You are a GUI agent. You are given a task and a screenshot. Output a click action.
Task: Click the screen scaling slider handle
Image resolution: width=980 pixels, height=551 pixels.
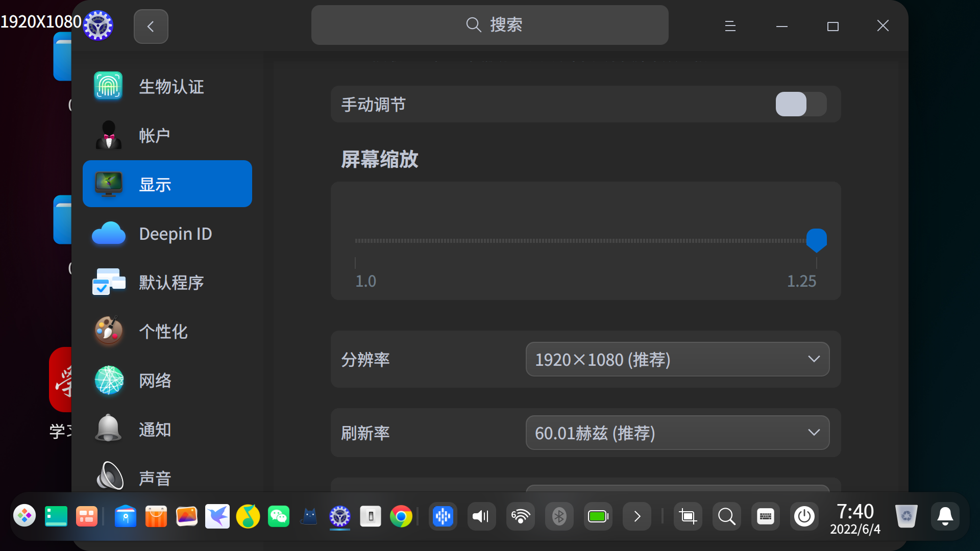coord(817,240)
